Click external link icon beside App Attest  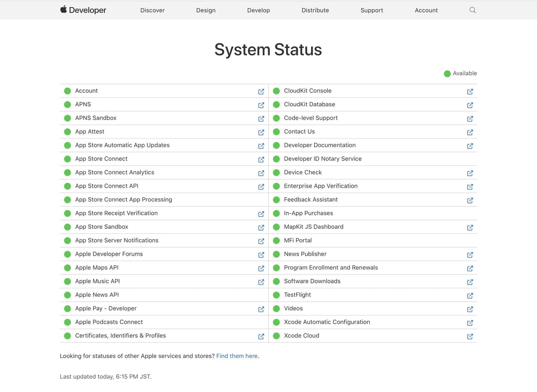(261, 132)
